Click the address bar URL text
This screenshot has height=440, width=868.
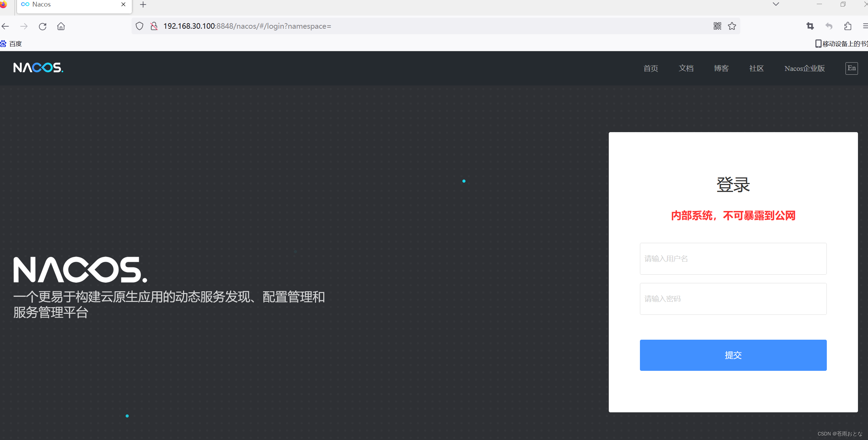tap(247, 26)
